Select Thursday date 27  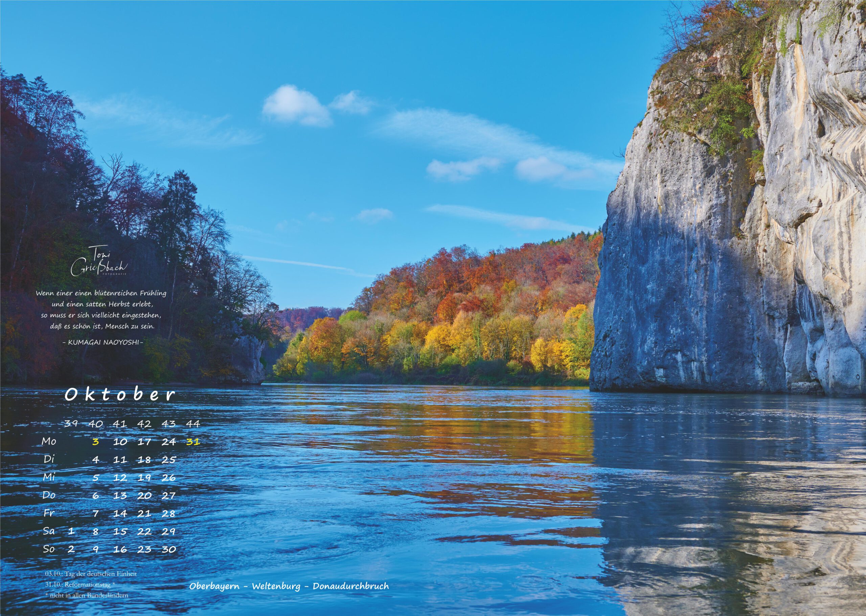[168, 495]
